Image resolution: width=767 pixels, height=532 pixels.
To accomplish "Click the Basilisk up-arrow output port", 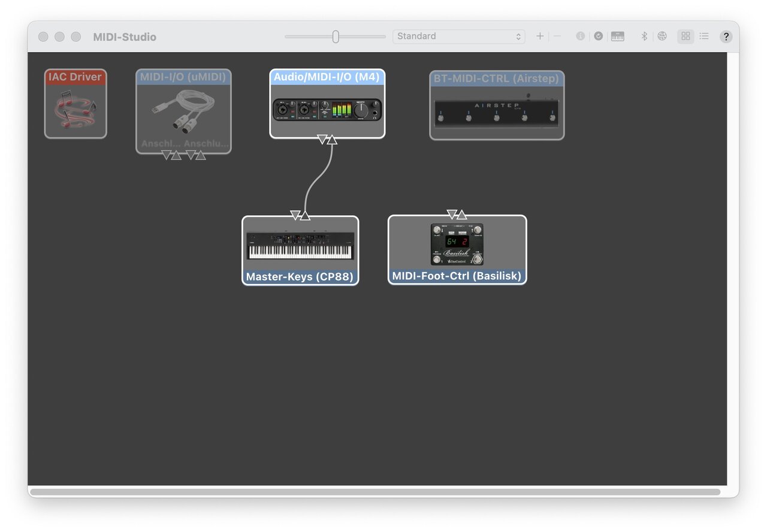I will coord(462,214).
